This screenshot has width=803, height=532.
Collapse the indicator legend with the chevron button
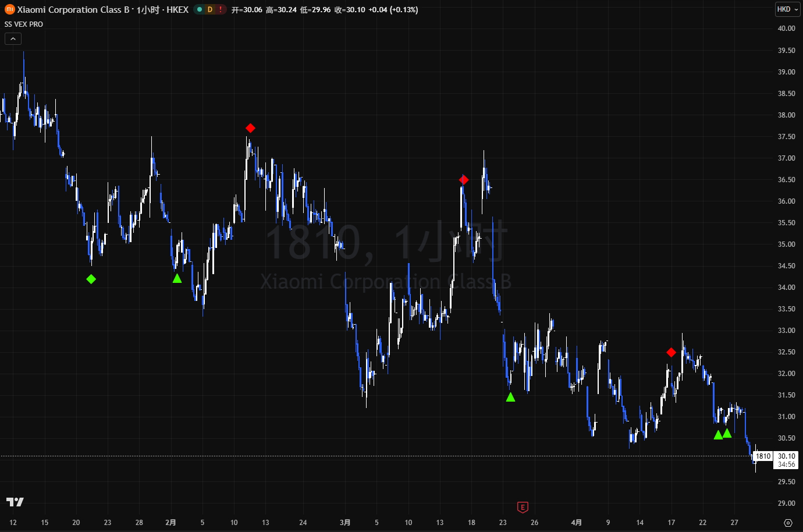[x=13, y=39]
